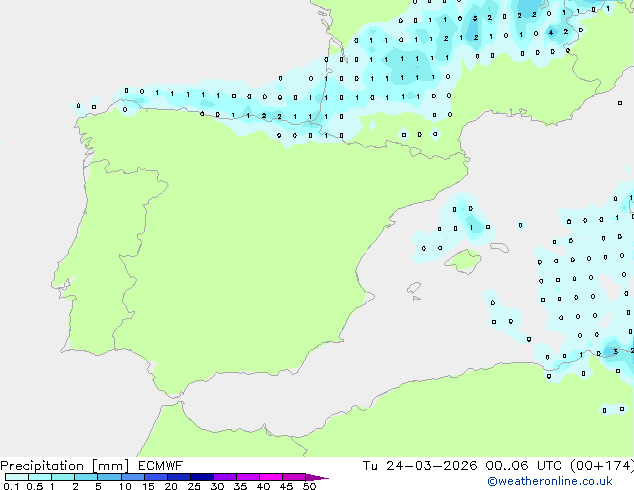Click the legend label "0.5"
Viewport: 634px width, 490px height.
[34, 486]
